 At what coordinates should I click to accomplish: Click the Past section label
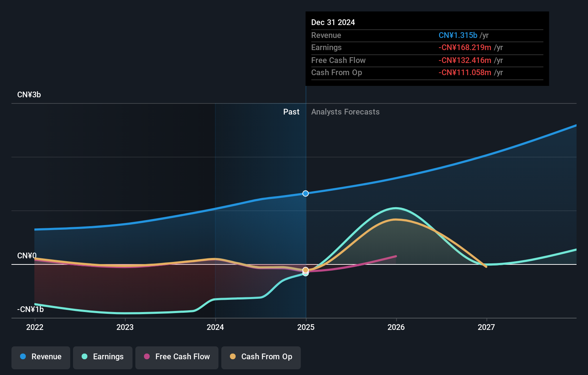pyautogui.click(x=291, y=112)
